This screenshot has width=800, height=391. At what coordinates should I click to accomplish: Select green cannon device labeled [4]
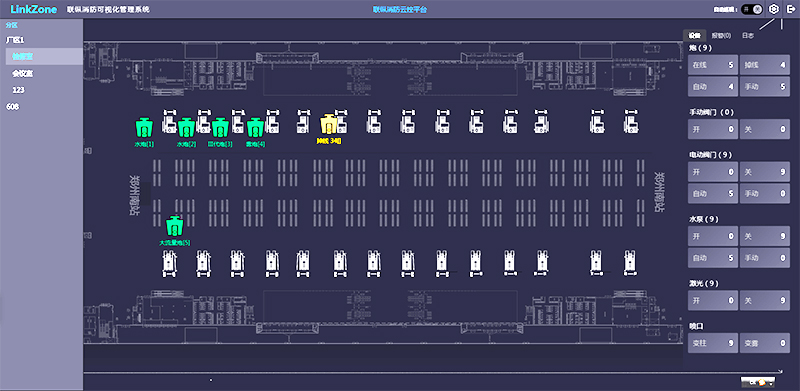tap(255, 127)
